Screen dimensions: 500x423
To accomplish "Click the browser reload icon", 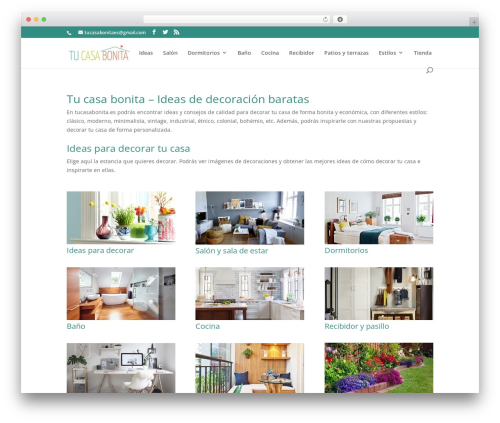I will [325, 19].
